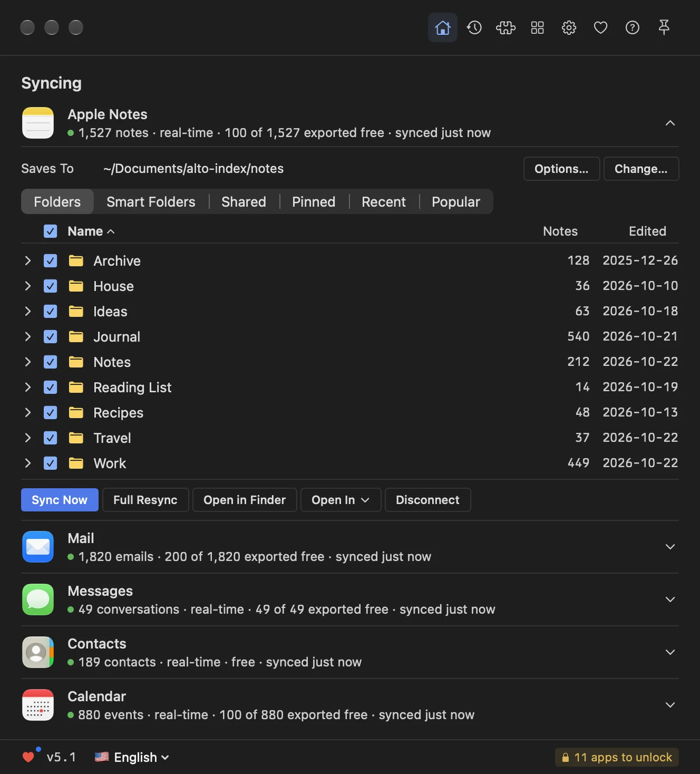Viewport: 700px width, 774px height.
Task: Click the heart favorites icon in toolbar
Action: click(600, 27)
